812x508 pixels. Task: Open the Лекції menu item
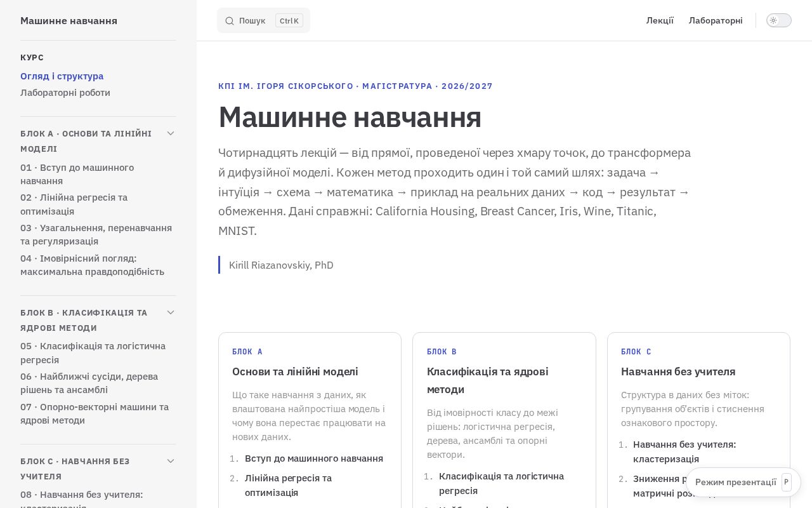(x=660, y=20)
